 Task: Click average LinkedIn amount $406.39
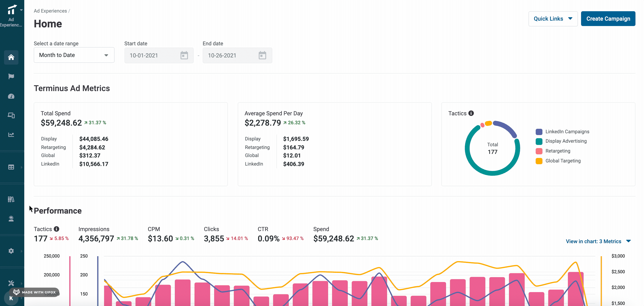click(293, 164)
